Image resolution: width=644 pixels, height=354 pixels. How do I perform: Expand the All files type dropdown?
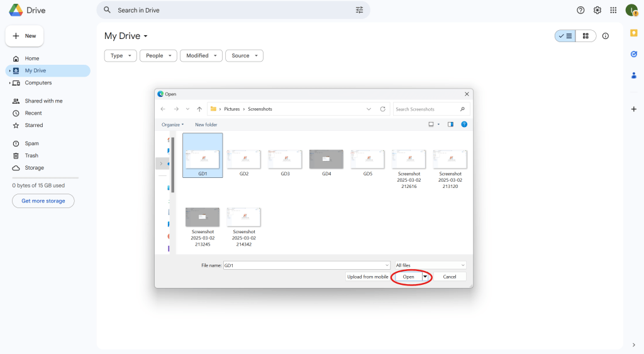430,265
